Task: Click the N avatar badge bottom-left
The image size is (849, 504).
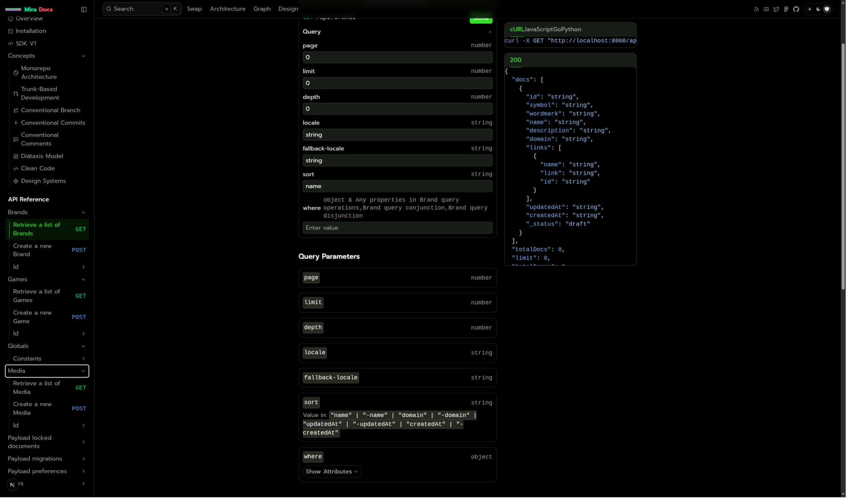Action: (x=12, y=484)
